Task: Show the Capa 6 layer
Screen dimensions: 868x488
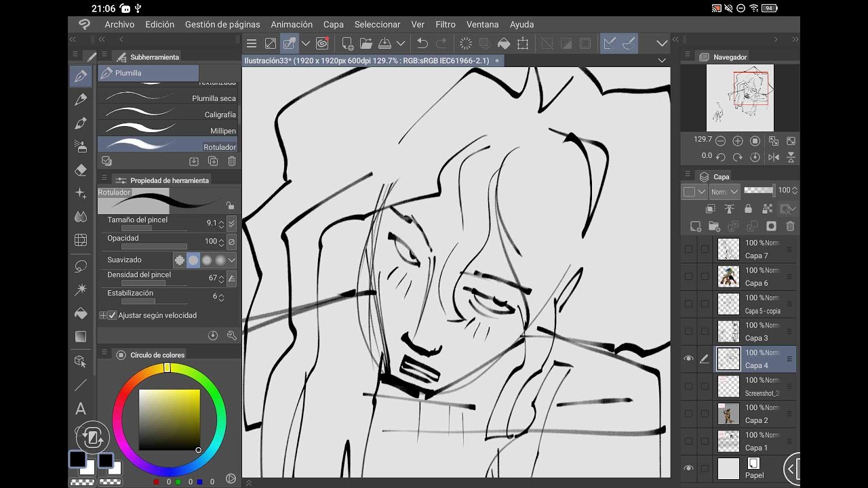Action: pyautogui.click(x=688, y=277)
